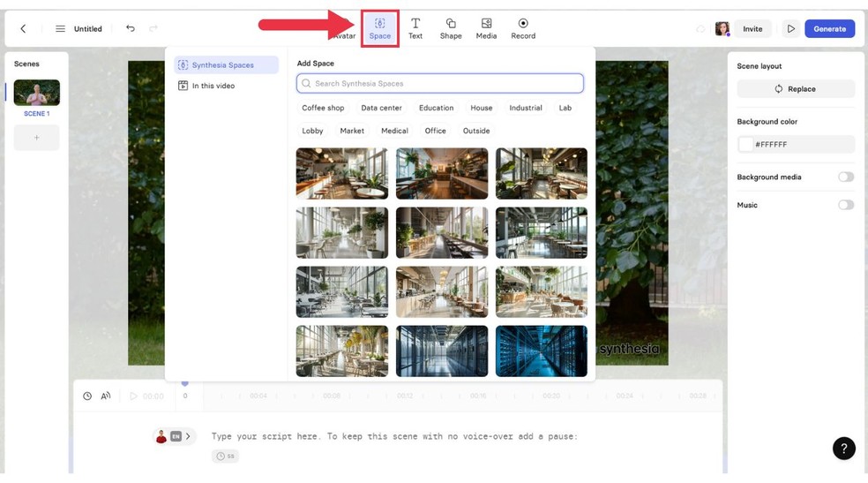Select the Shape tool
The width and height of the screenshot is (868, 483).
pyautogui.click(x=451, y=28)
